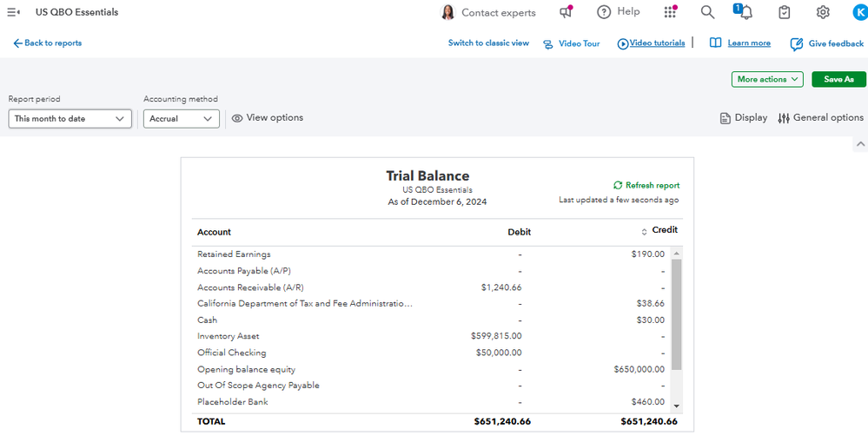Click the megaphone announcements icon
Viewport: 868px width, 442px height.
(x=567, y=12)
